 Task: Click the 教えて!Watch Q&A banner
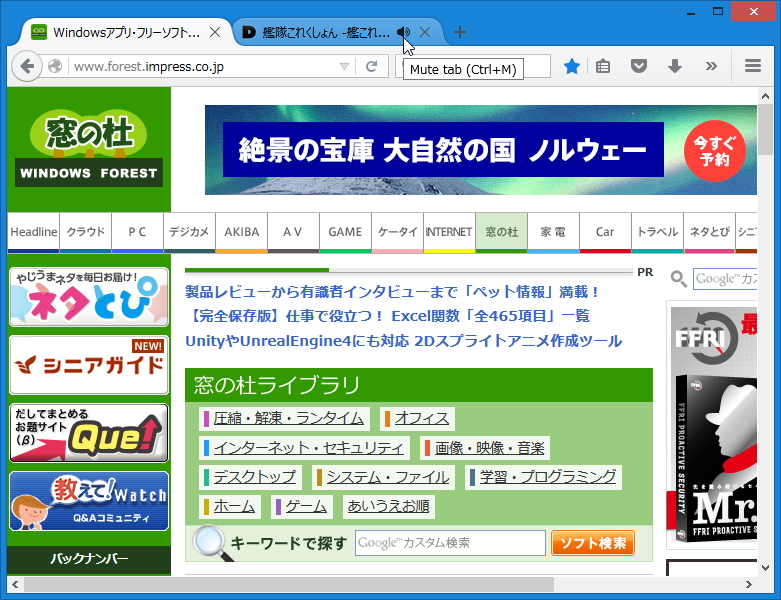(x=89, y=501)
